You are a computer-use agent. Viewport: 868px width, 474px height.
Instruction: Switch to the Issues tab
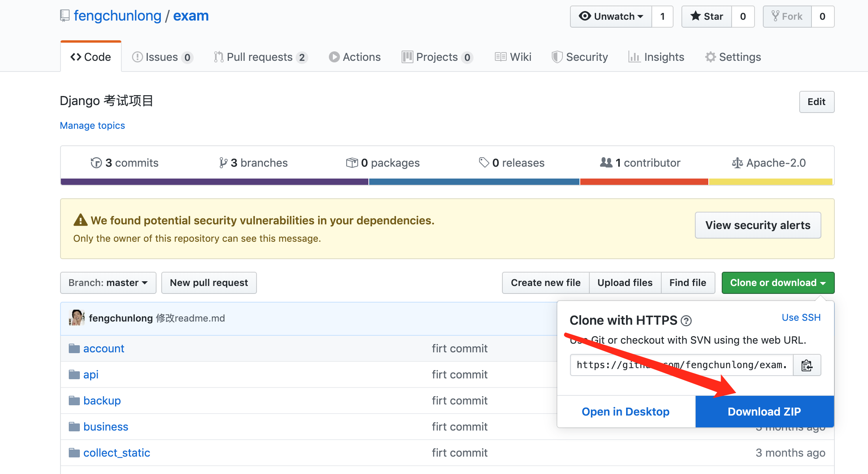click(x=162, y=57)
